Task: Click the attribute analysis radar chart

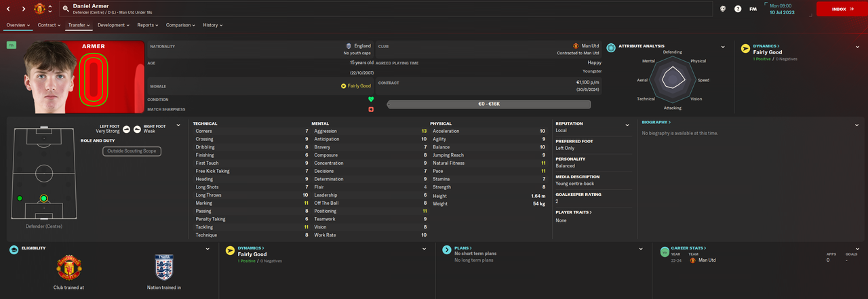Action: click(x=672, y=80)
